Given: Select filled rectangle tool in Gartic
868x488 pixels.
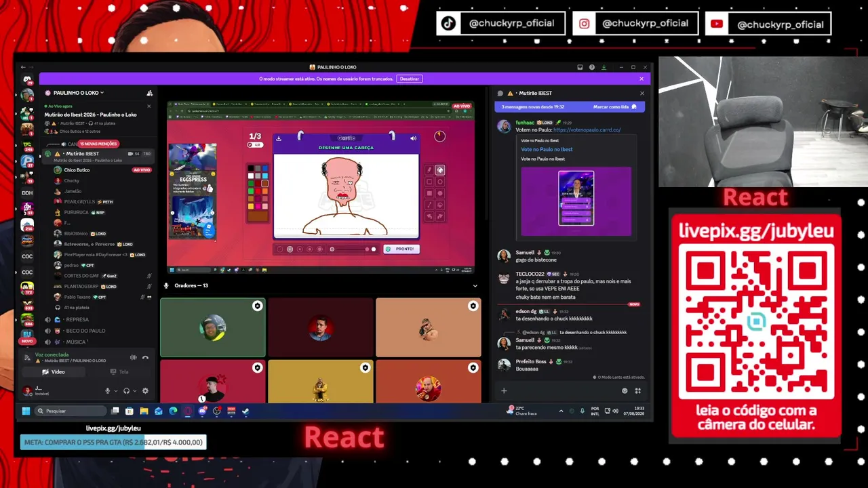Looking at the screenshot, I should 429,193.
